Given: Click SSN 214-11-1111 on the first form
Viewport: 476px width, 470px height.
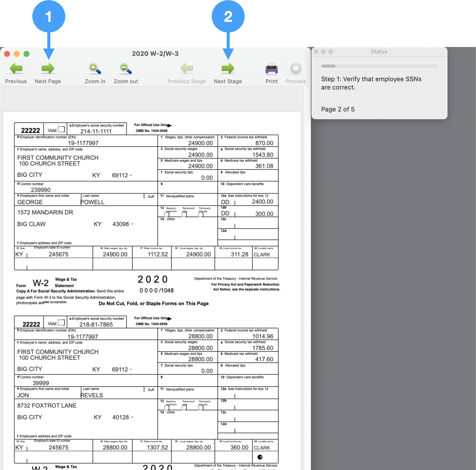Looking at the screenshot, I should coord(96,131).
